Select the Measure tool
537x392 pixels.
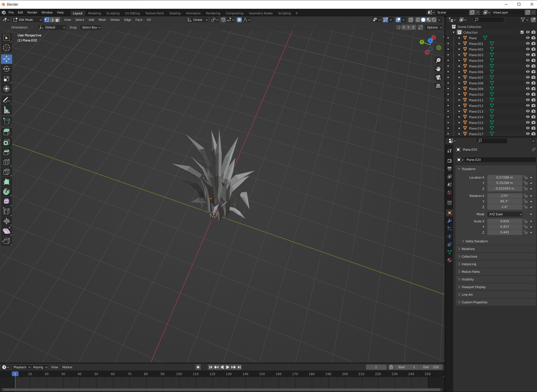(6, 110)
